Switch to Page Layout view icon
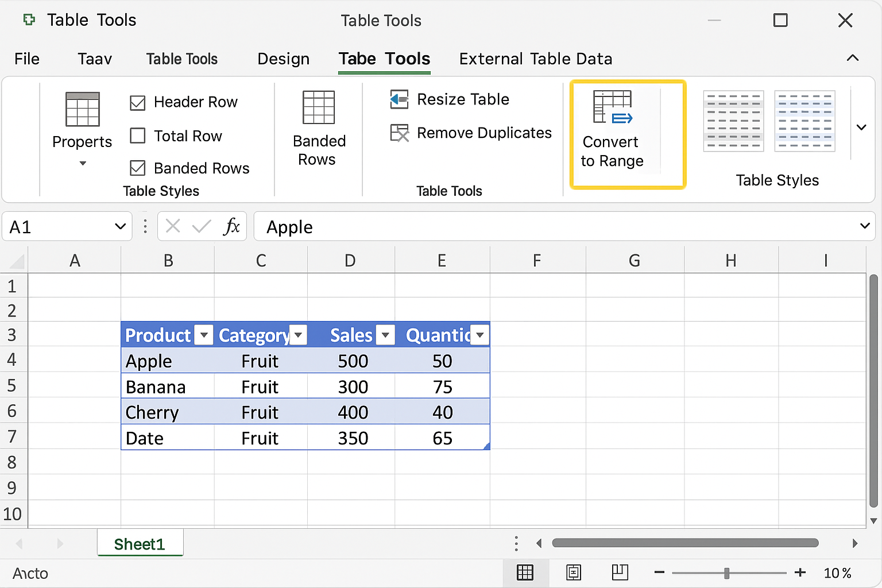This screenshot has height=588, width=882. pyautogui.click(x=573, y=572)
